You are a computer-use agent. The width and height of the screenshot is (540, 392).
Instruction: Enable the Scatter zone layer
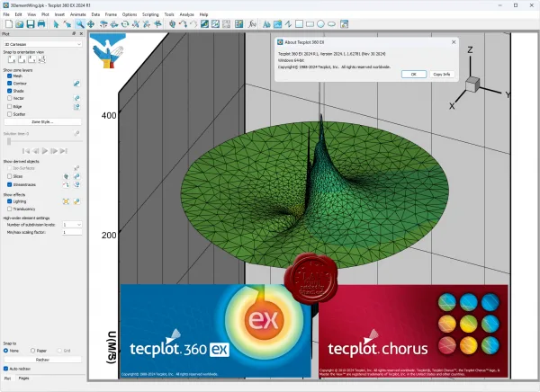tap(10, 114)
